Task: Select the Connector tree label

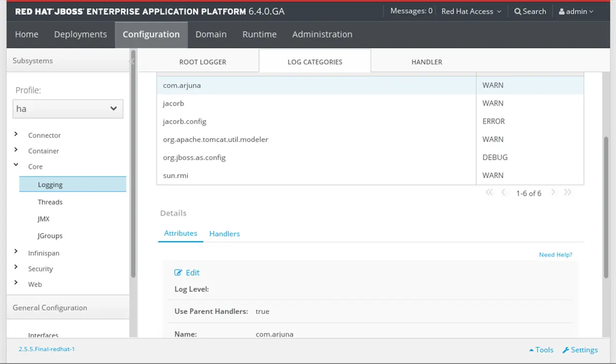Action: pos(44,135)
